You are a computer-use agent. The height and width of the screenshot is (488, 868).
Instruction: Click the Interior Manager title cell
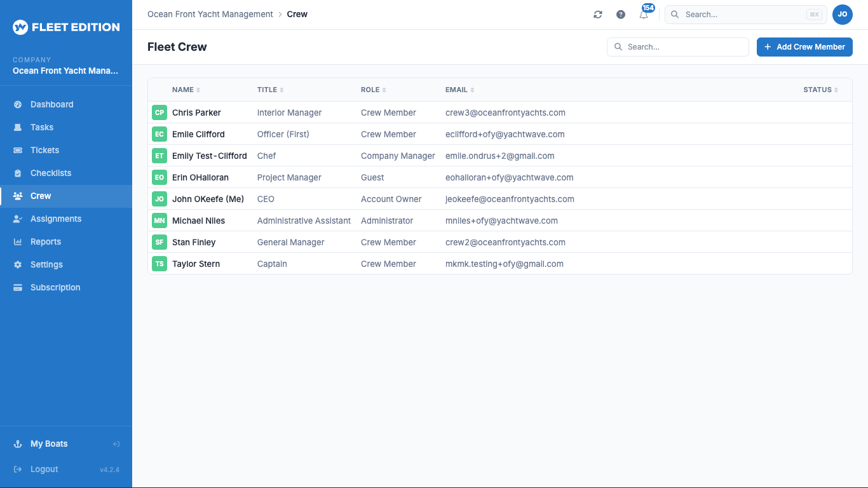289,112
